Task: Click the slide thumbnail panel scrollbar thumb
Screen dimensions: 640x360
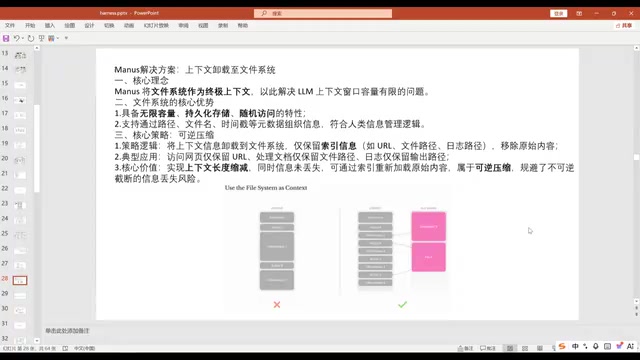Action: coord(37,148)
